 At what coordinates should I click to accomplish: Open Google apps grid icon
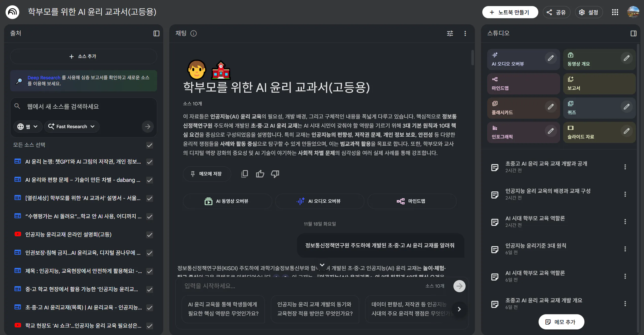point(615,12)
